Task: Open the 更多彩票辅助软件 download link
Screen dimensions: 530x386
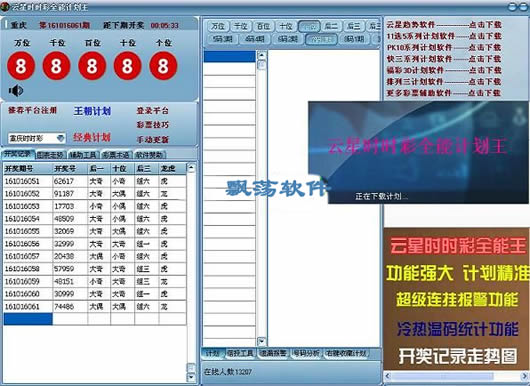Action: point(444,93)
